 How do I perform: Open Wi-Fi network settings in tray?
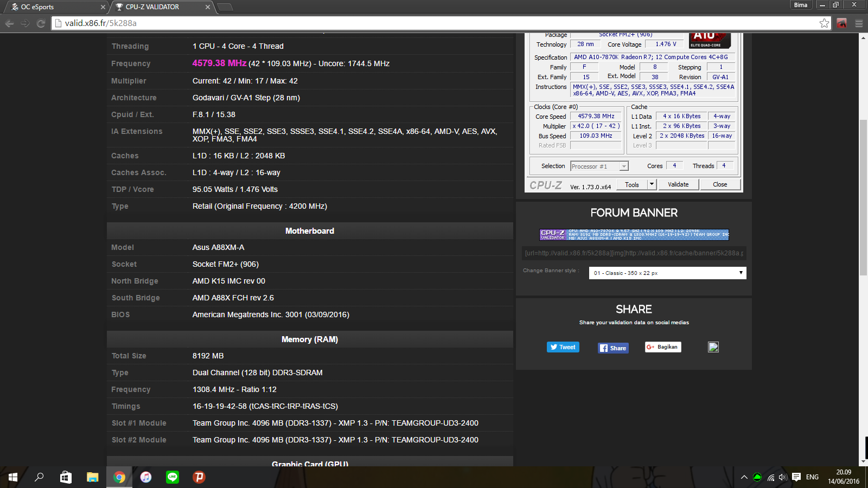(770, 477)
